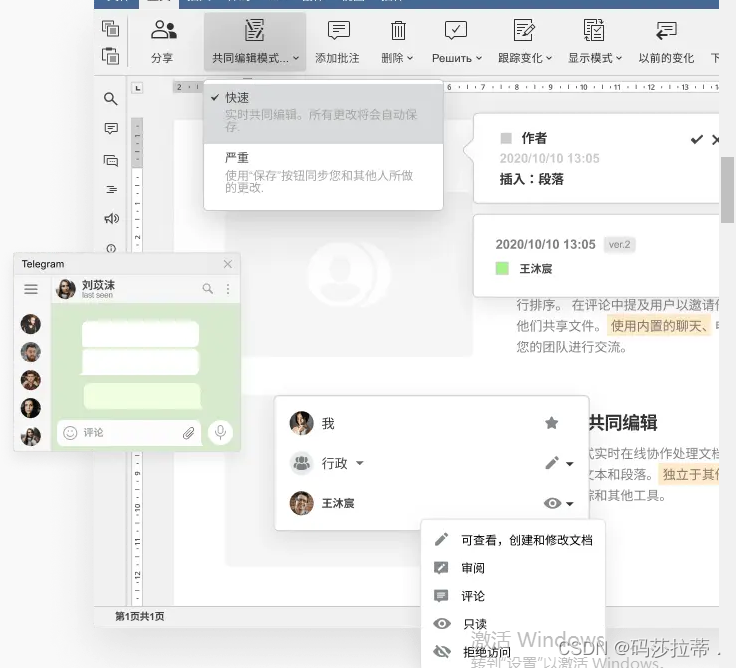The width and height of the screenshot is (736, 668).
Task: Click the ruler tab stop selector
Action: (x=137, y=88)
